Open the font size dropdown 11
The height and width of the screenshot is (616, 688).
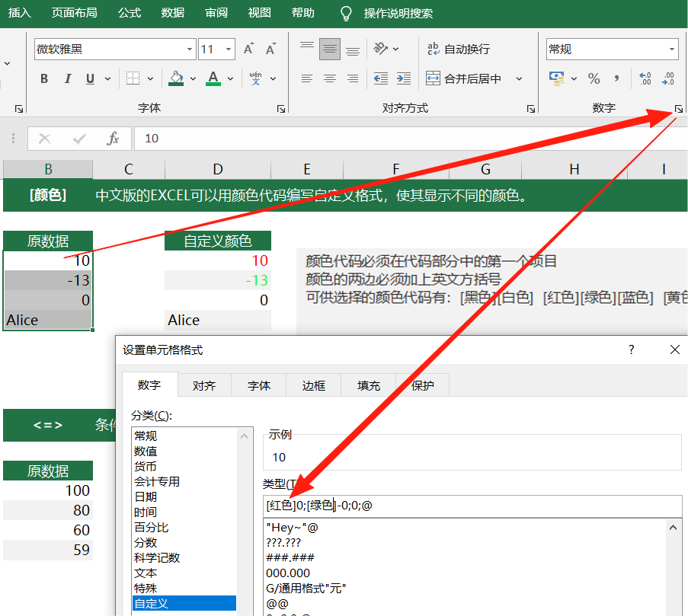(x=229, y=49)
